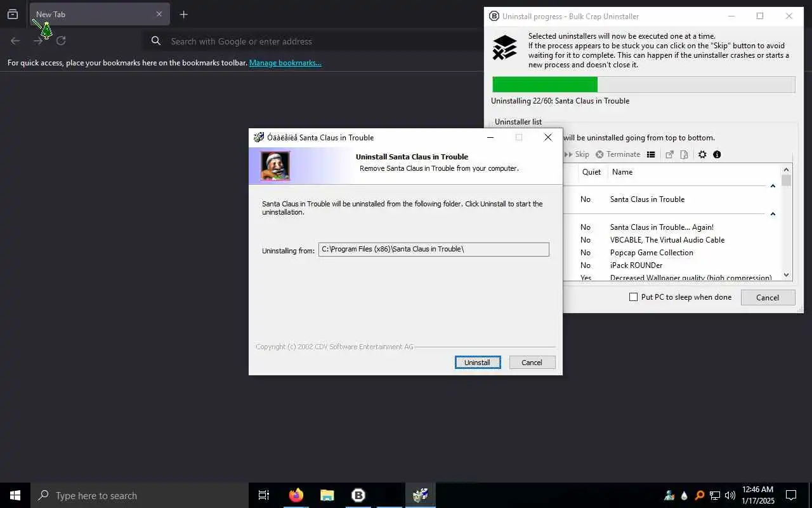Click the Manage bookmarks link

click(285, 63)
